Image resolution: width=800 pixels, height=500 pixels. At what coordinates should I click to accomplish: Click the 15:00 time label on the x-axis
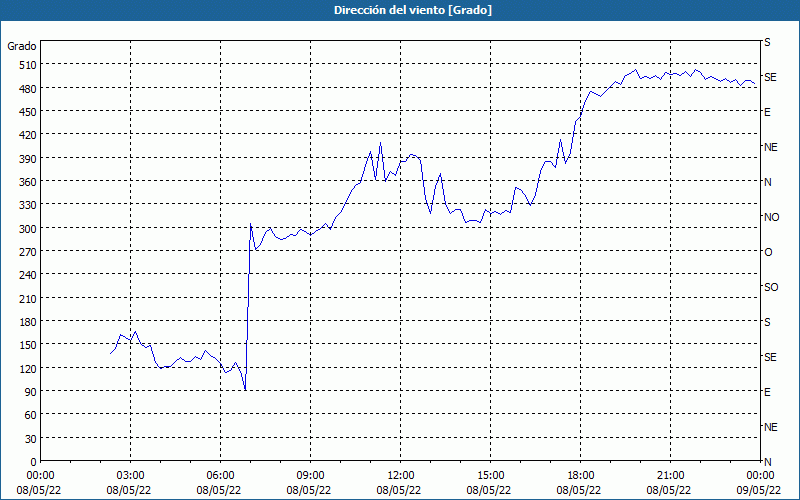[x=489, y=476]
